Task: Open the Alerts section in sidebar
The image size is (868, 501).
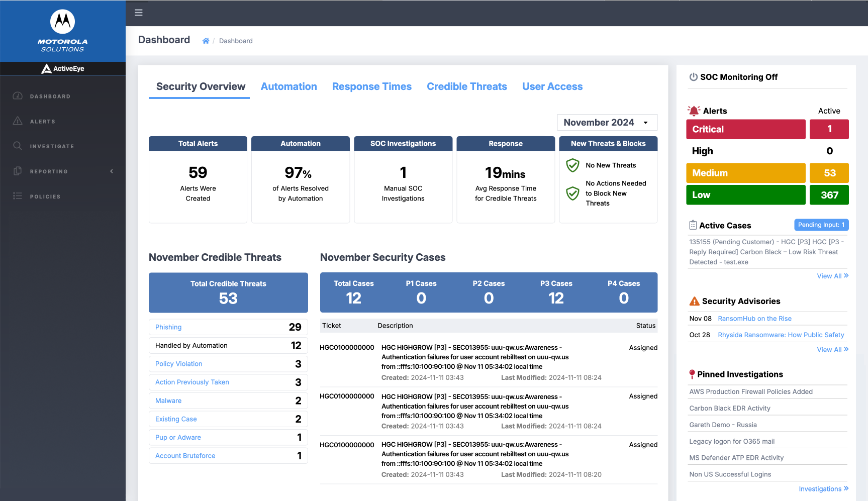Action: 43,121
